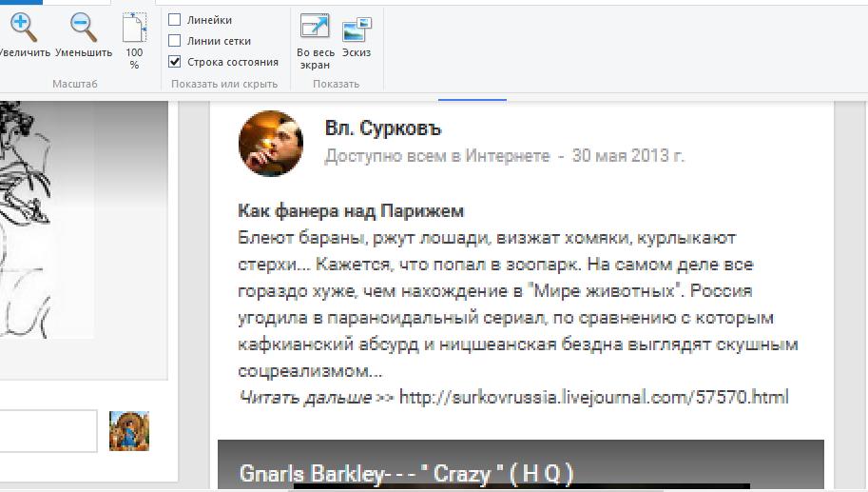Follow the surkovrussia.livejournal.com/57570.html link
The image size is (868, 492).
(593, 397)
